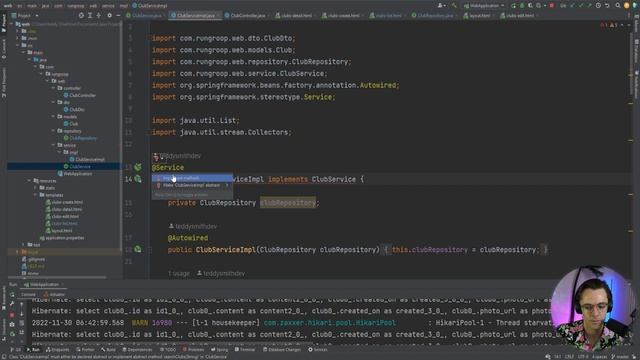Open Database Changes tool window button

click(x=282, y=350)
